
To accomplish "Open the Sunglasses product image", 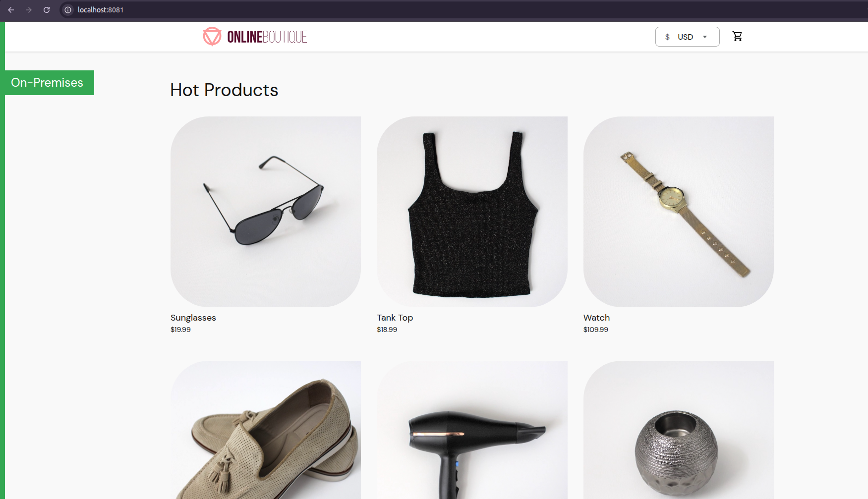I will click(266, 212).
